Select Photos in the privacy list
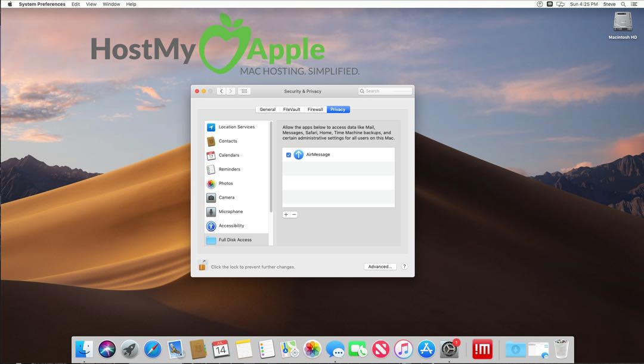 (x=237, y=183)
